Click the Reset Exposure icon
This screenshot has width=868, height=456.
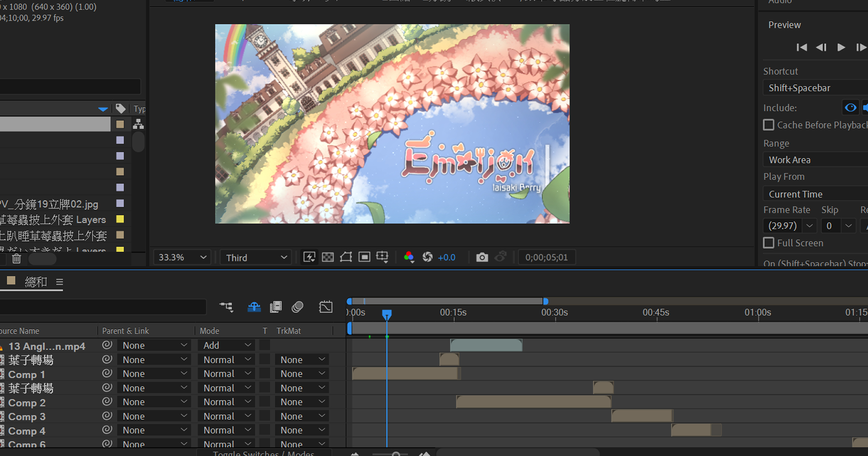pos(428,257)
